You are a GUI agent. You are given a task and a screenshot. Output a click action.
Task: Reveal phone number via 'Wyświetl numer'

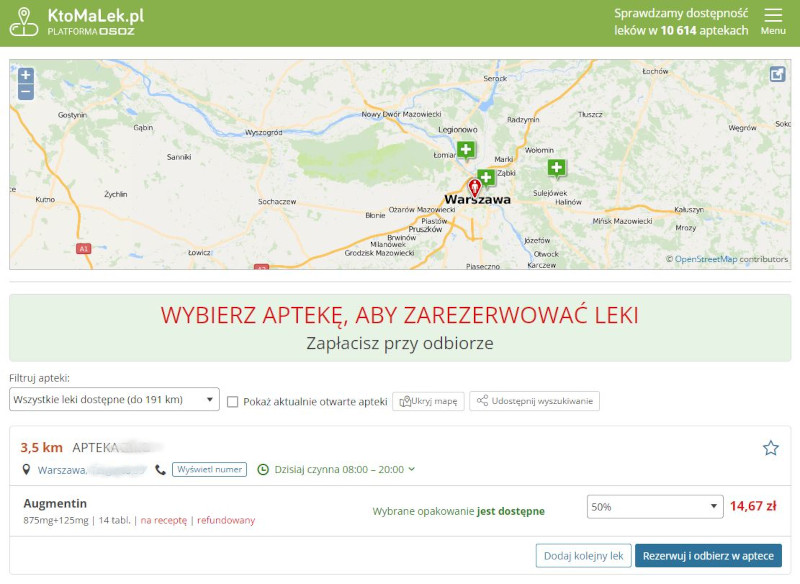click(x=209, y=469)
